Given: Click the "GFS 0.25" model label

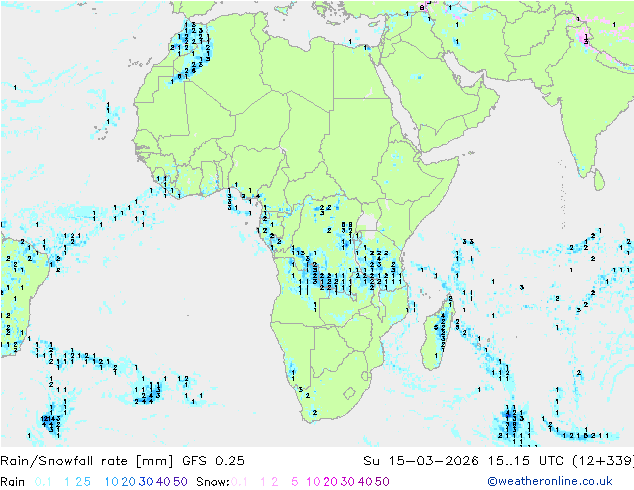Looking at the screenshot, I should click(x=213, y=461).
